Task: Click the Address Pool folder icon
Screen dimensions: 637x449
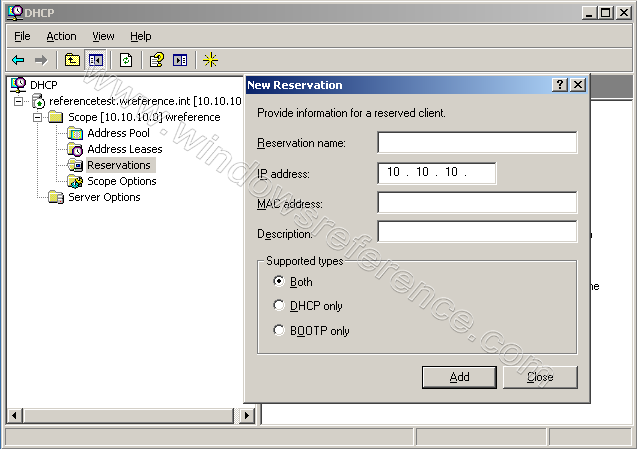Action: coord(75,133)
